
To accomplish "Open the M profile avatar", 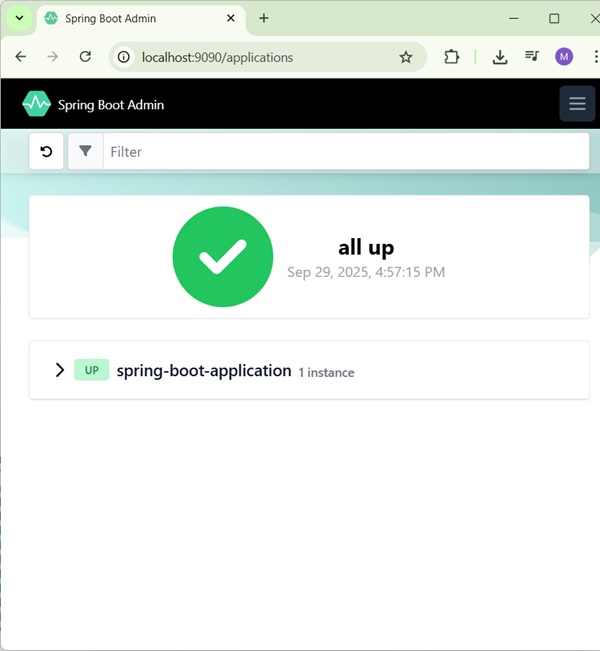I will coord(564,57).
